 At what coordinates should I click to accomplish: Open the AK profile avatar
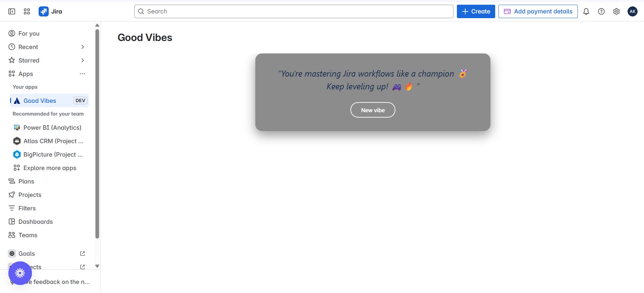pos(633,11)
